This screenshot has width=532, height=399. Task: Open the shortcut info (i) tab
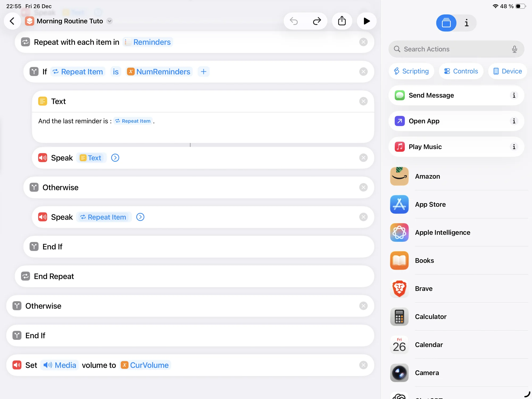(x=466, y=23)
